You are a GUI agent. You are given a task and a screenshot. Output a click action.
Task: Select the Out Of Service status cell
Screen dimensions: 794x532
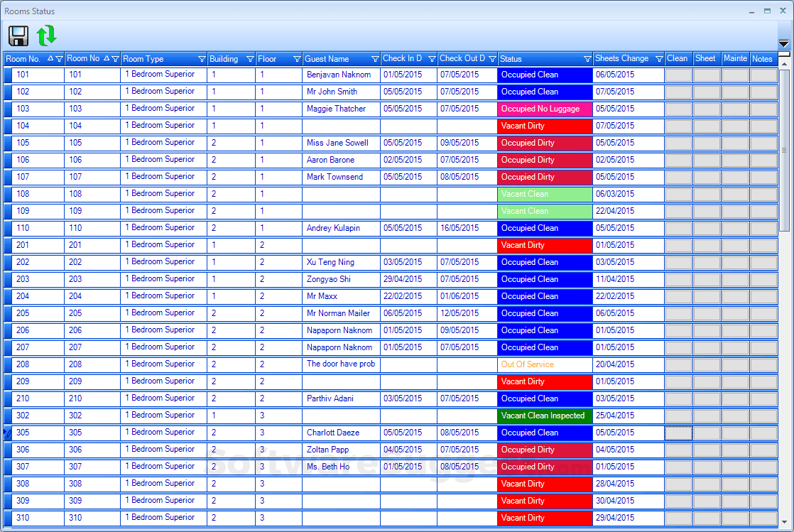(545, 365)
